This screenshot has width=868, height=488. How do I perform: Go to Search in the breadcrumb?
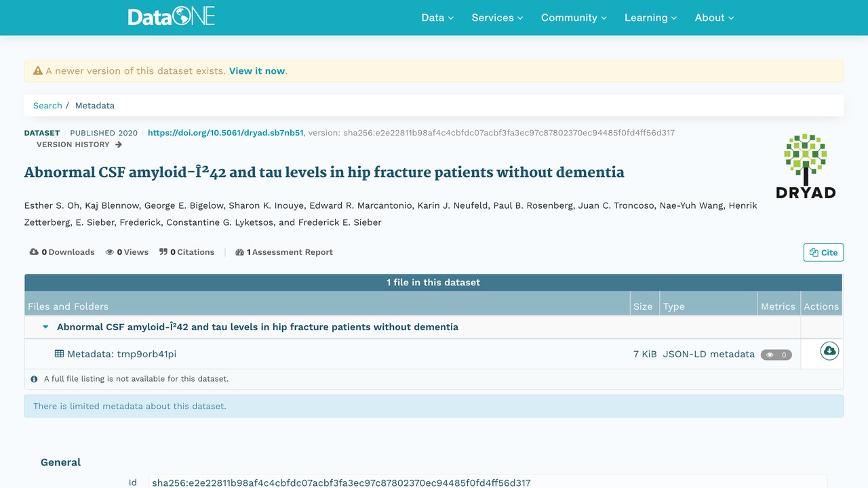point(47,106)
